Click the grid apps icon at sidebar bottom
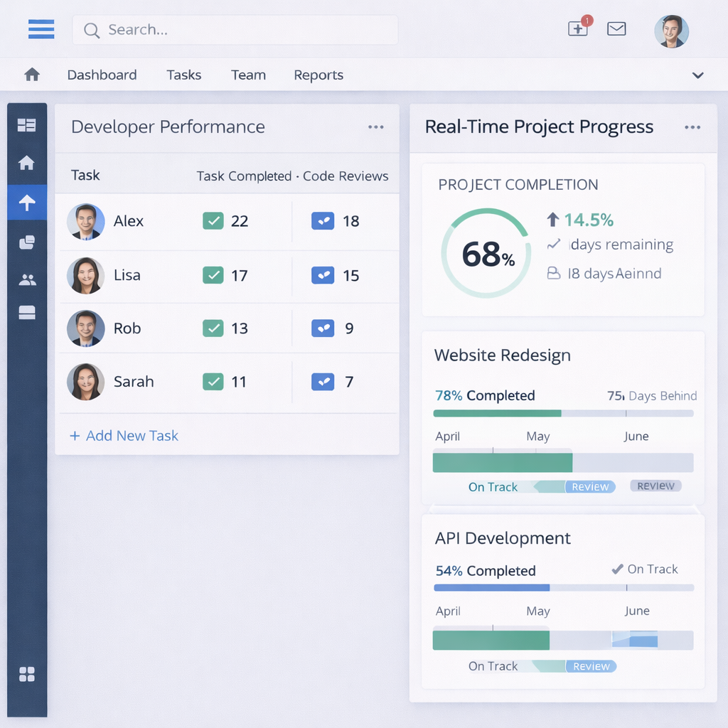Viewport: 728px width, 728px height. pyautogui.click(x=27, y=674)
